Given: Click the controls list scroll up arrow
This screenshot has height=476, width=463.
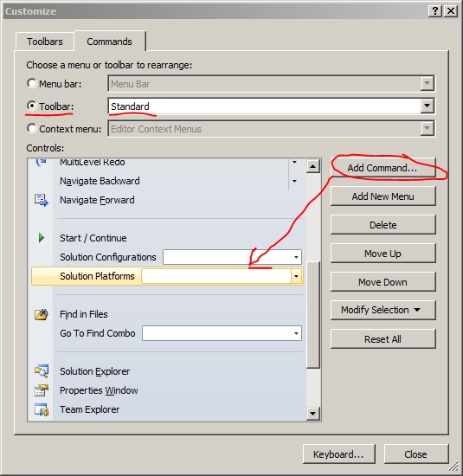Looking at the screenshot, I should tap(312, 166).
